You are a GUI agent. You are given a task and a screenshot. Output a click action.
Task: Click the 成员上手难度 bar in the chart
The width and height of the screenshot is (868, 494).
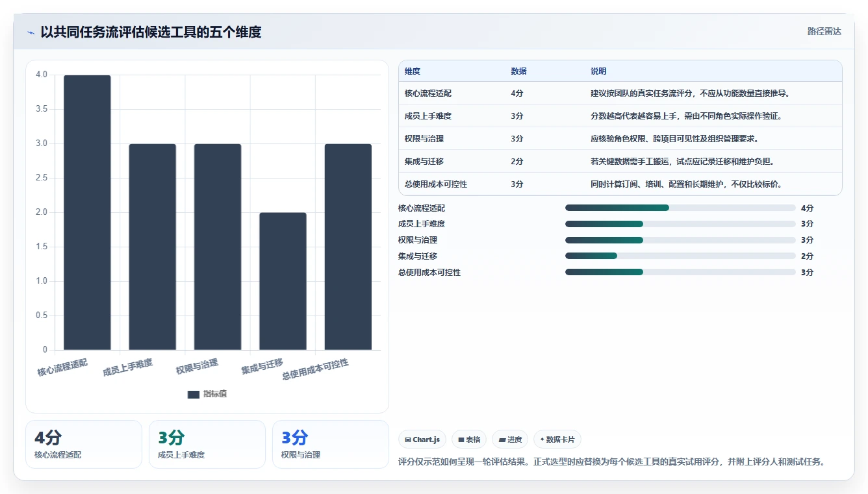pos(152,247)
